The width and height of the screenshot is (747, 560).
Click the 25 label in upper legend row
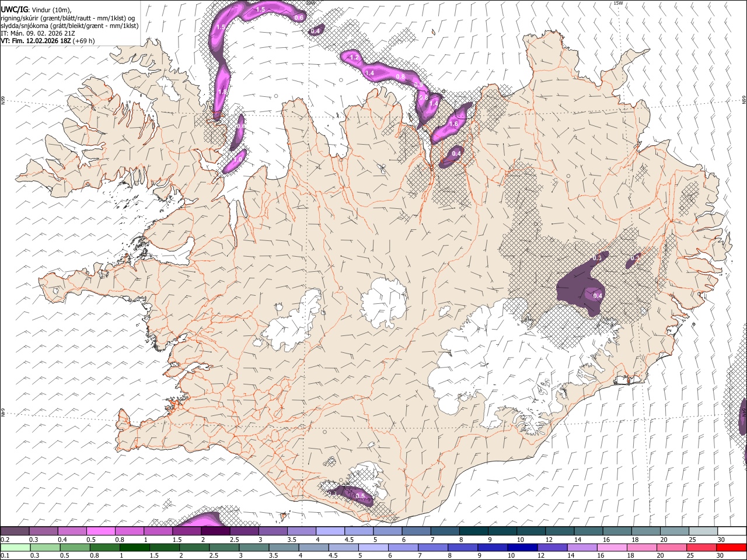[x=693, y=540]
